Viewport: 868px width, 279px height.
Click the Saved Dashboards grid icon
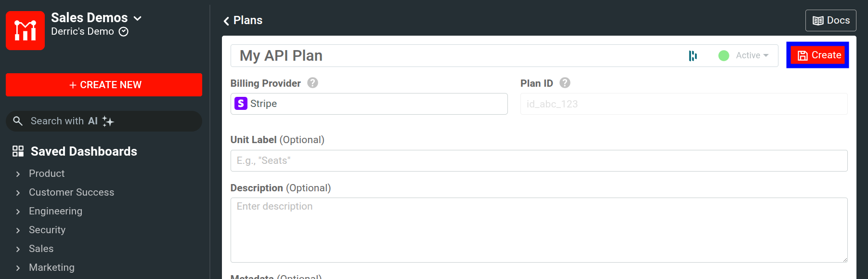(18, 151)
